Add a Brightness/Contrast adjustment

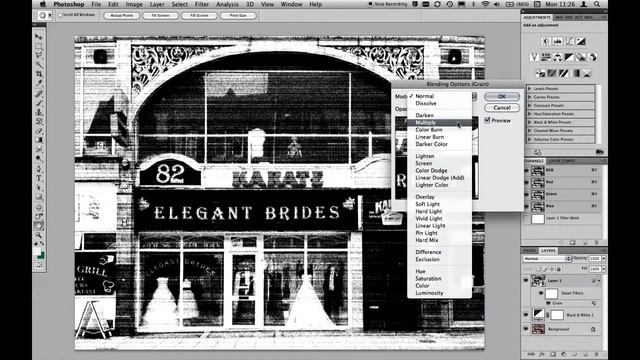tap(546, 41)
